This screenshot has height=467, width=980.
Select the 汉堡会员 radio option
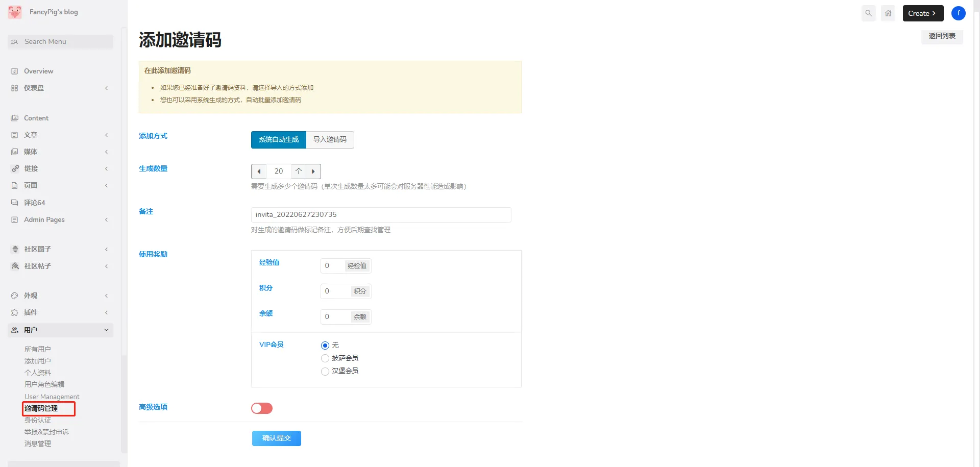(325, 371)
